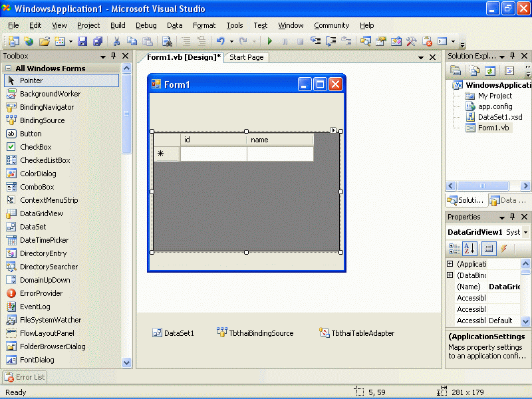Click View Code icon in Solution Explorer
This screenshot has height=399, width=532.
pyautogui.click(x=509, y=70)
